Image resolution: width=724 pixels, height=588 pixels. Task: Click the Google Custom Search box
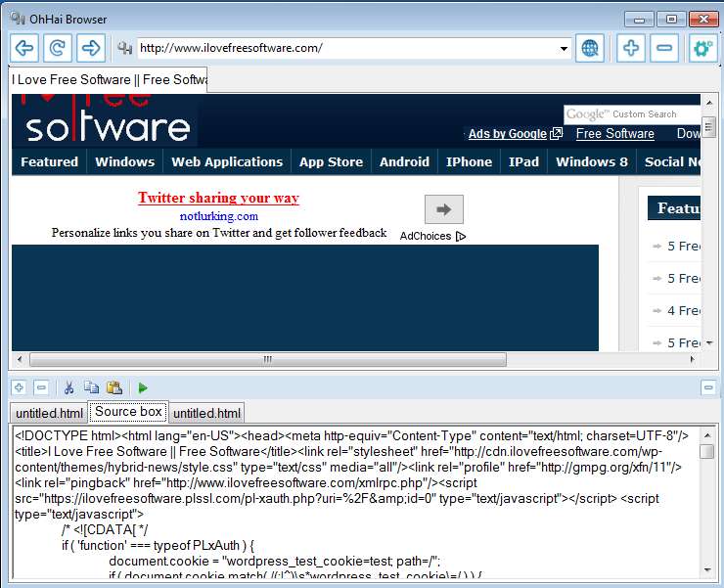632,114
